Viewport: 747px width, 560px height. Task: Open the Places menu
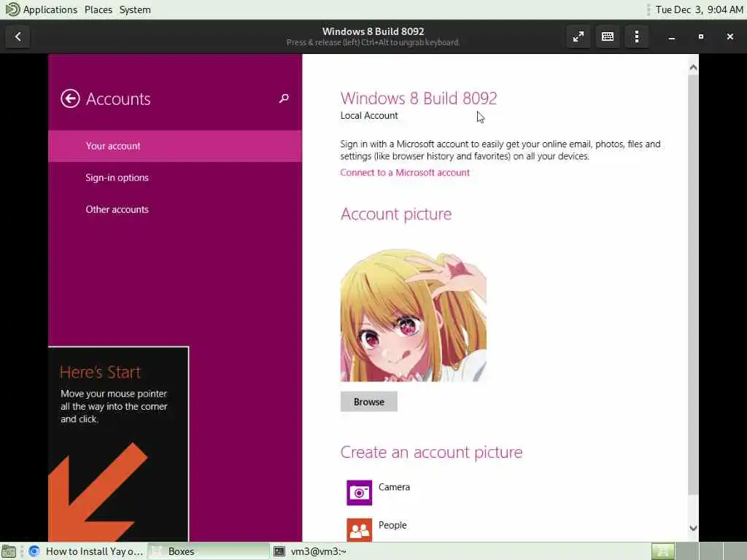coord(98,9)
